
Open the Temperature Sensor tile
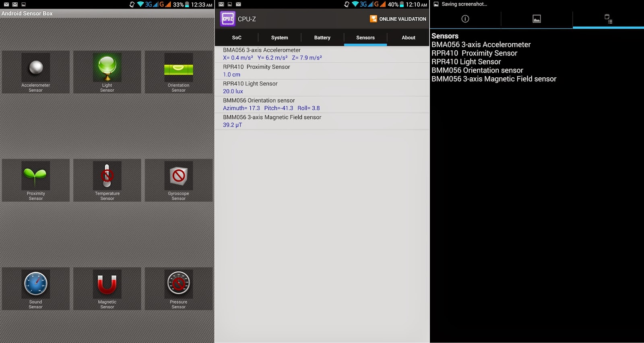click(x=107, y=180)
